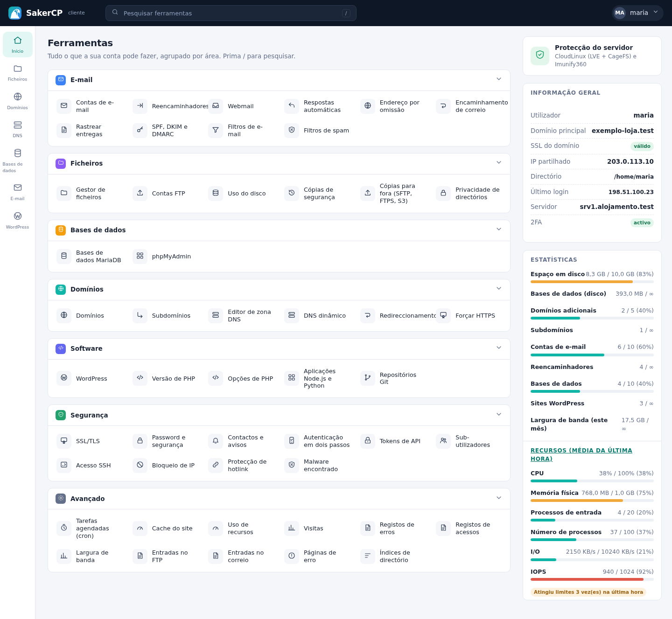Image resolution: width=672 pixels, height=619 pixels.
Task: Click the Páginas de erro icon
Action: point(292,556)
